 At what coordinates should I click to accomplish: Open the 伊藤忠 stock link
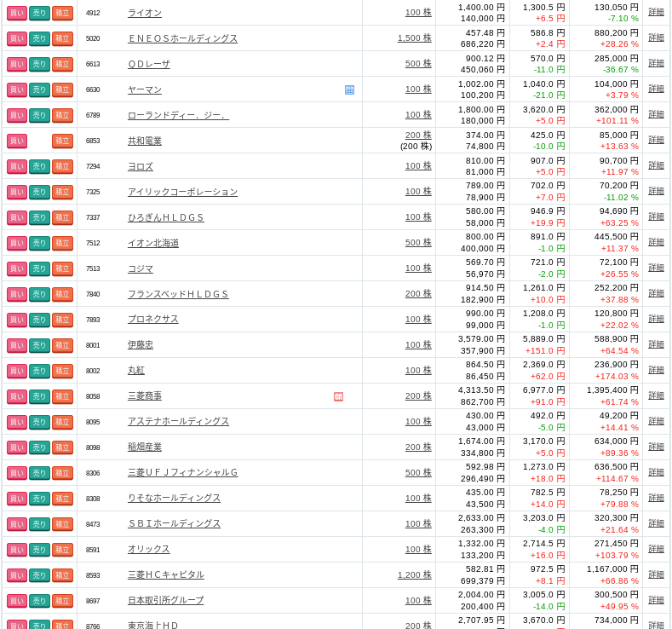tap(141, 345)
